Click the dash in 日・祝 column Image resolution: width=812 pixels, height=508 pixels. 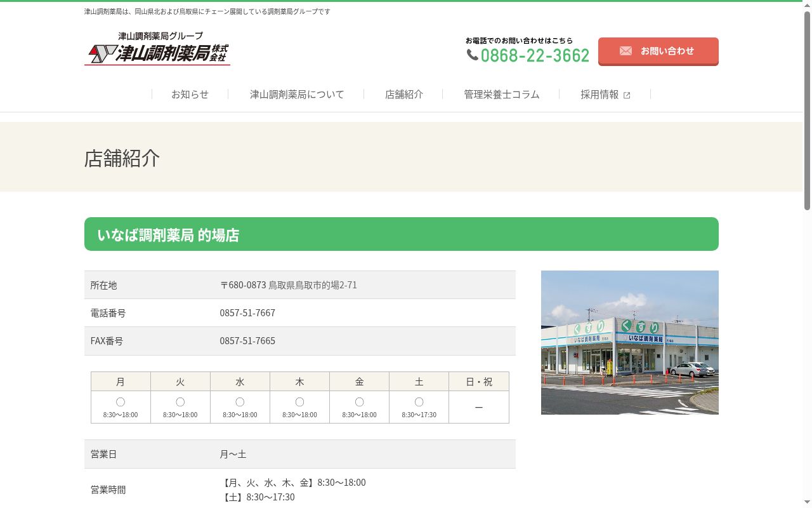(x=479, y=407)
